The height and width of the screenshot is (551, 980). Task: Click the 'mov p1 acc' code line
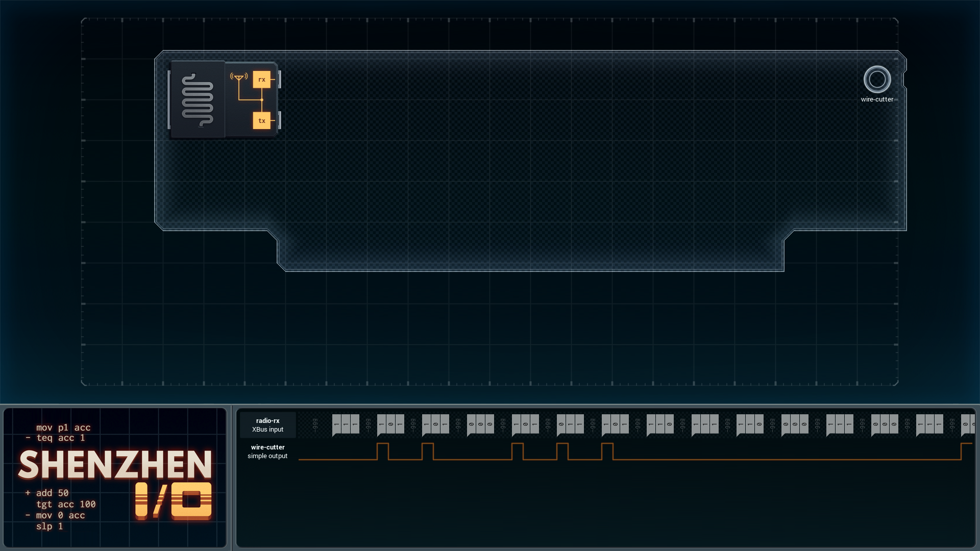[x=63, y=428]
